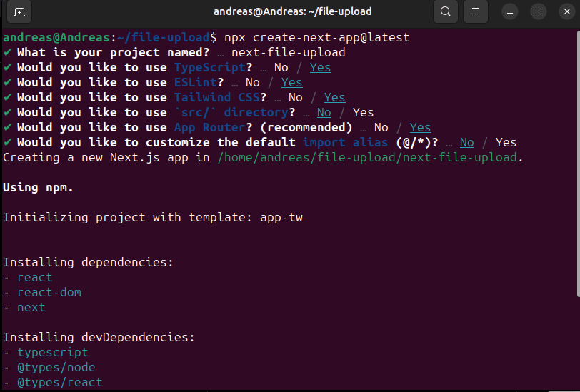Open the terminal hamburger menu
The height and width of the screenshot is (392, 580).
click(476, 11)
